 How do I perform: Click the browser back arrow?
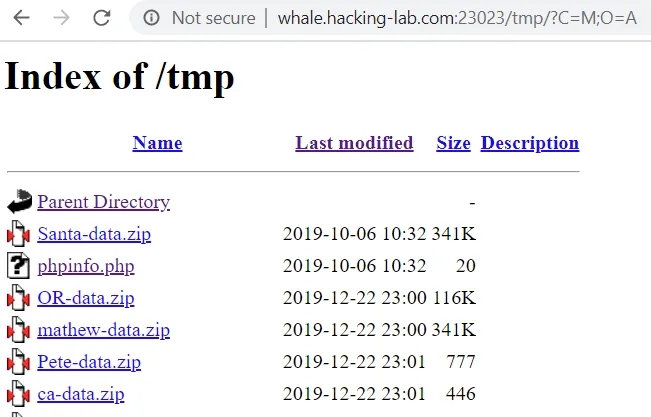tap(22, 18)
